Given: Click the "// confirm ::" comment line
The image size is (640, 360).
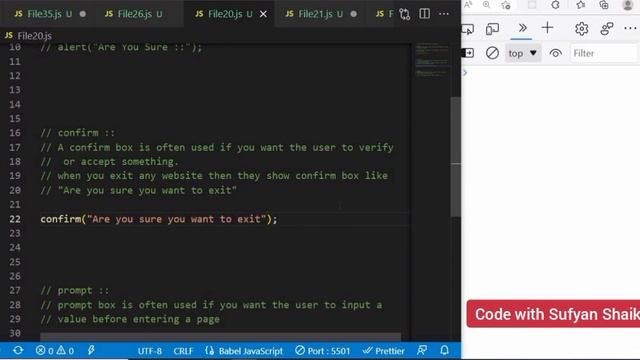Looking at the screenshot, I should pos(78,133).
